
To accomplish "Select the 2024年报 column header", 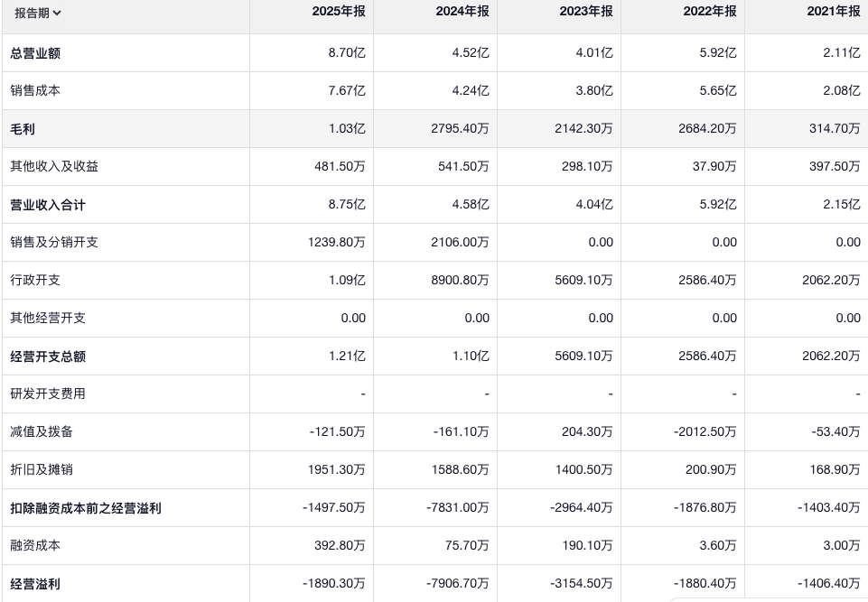I will [x=462, y=12].
